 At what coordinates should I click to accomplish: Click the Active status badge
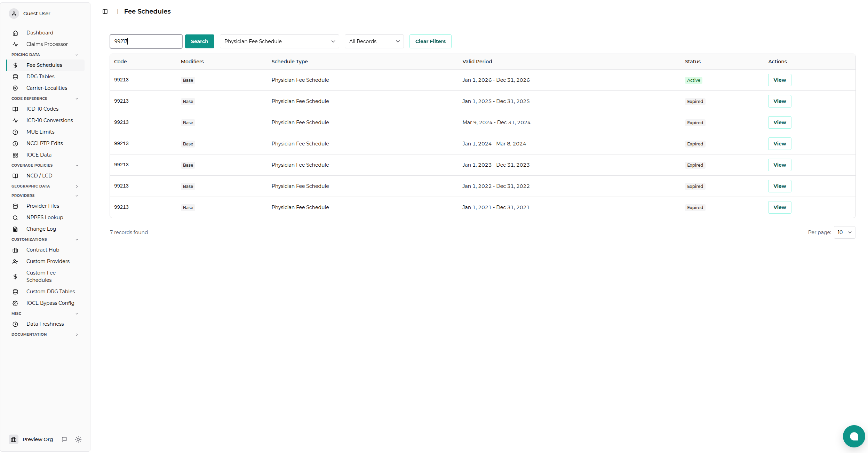point(693,80)
